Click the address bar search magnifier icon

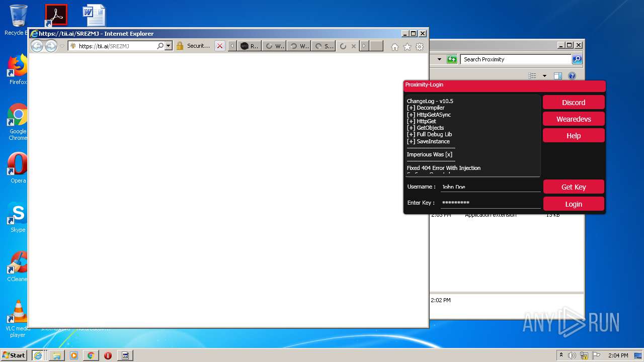(x=160, y=46)
